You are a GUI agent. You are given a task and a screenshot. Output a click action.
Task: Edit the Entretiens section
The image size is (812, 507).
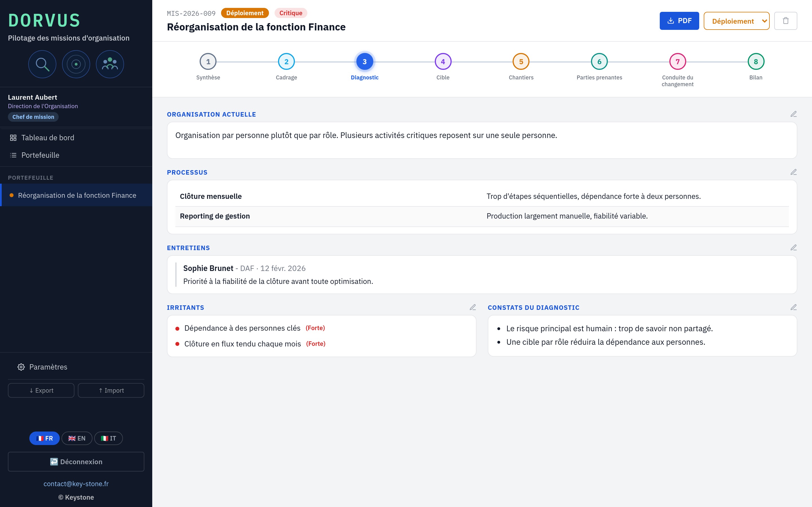[x=794, y=248]
